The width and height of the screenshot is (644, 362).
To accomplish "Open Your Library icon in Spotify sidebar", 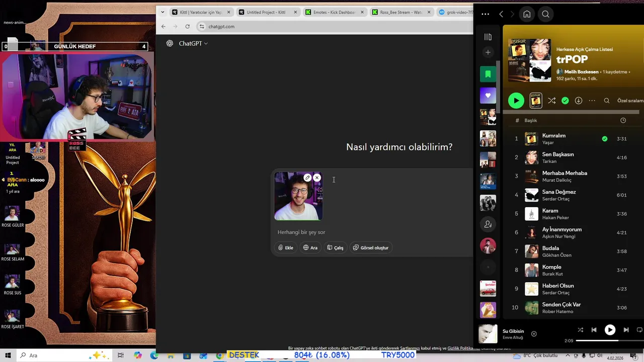I will (x=488, y=37).
